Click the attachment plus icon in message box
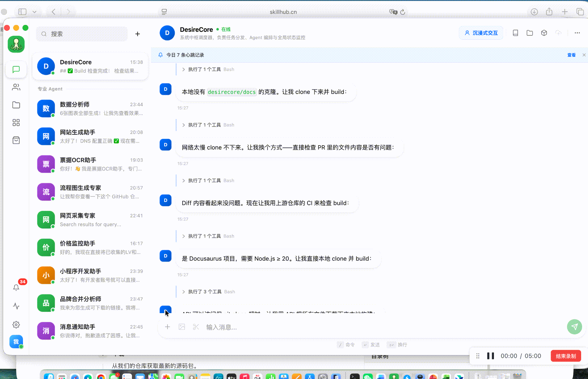The width and height of the screenshot is (588, 379). point(167,327)
